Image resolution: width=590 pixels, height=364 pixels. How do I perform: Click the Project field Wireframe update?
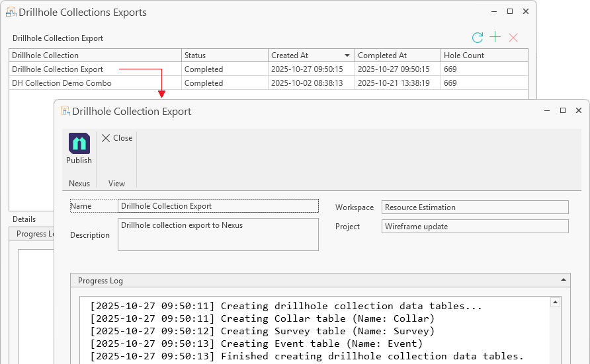[474, 227]
